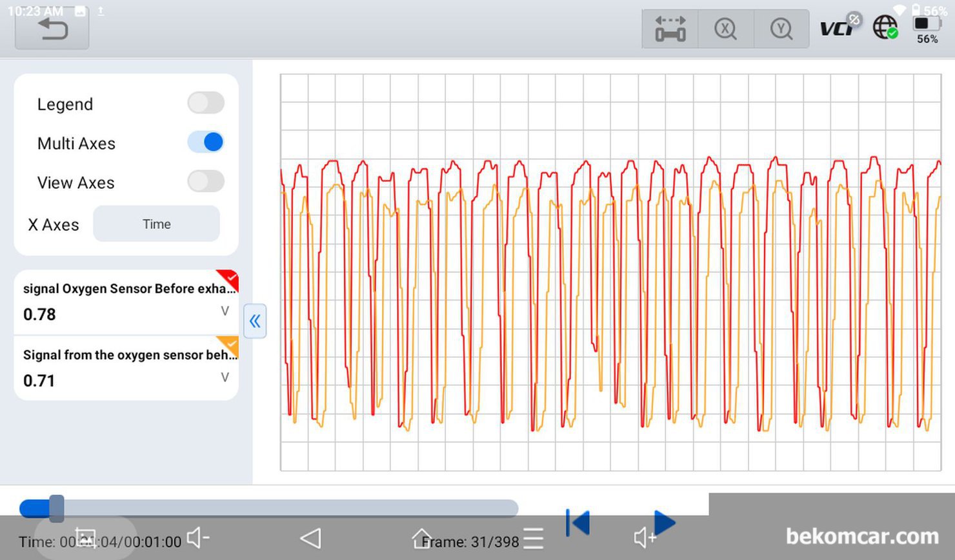Tap the Android home icon
Viewport: 955px width, 560px height.
(x=421, y=537)
